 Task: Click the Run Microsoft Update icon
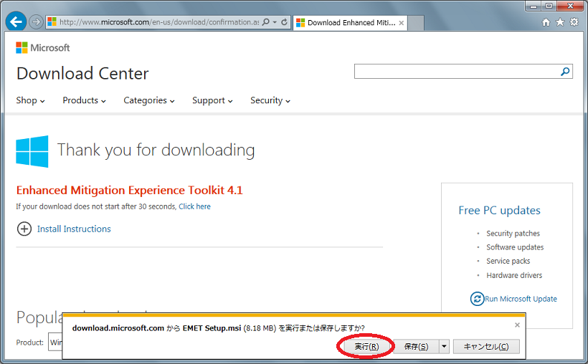pyautogui.click(x=477, y=299)
